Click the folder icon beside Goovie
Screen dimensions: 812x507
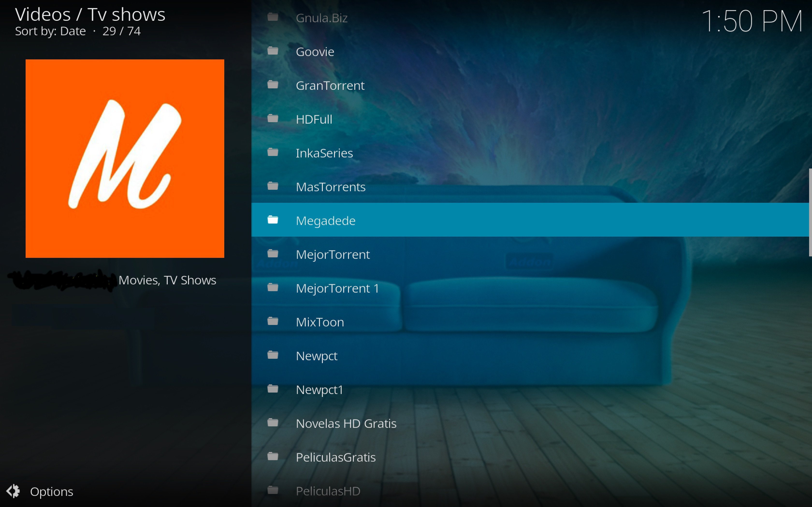[x=273, y=51]
